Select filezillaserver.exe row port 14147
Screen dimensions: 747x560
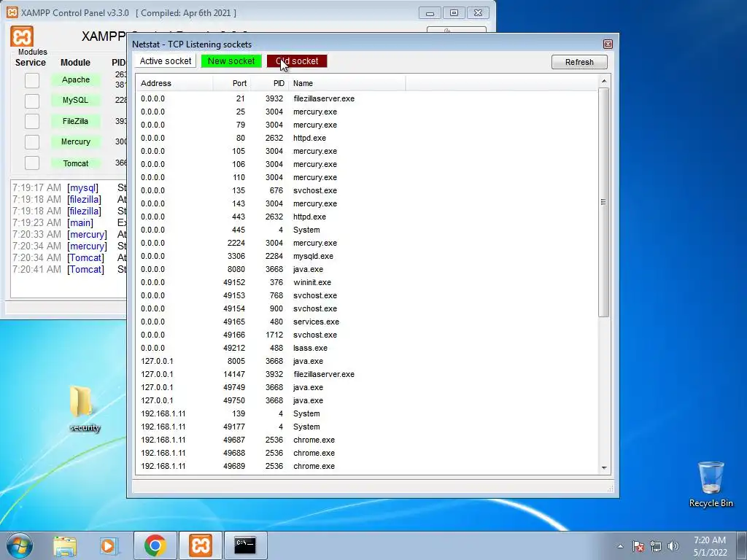[367, 374]
